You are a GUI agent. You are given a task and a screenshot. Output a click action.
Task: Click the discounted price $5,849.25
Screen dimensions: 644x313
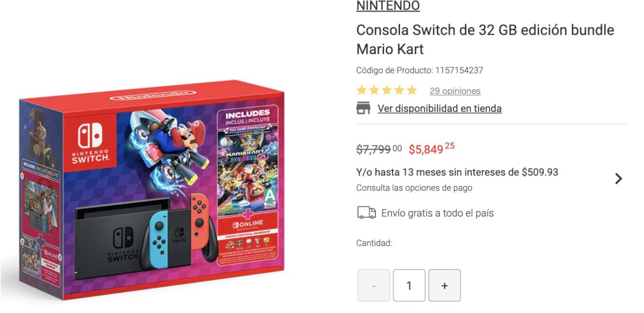tap(431, 148)
